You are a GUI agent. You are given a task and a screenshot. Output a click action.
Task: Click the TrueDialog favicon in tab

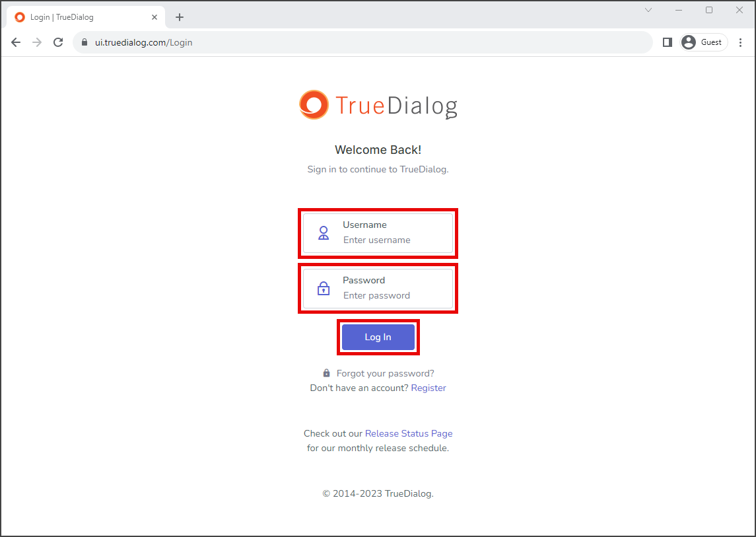(20, 17)
